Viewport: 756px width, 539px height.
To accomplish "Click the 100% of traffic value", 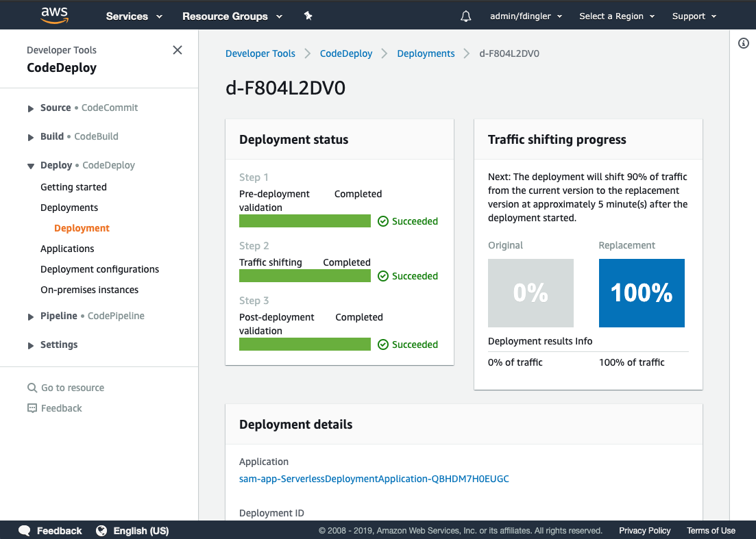I will pyautogui.click(x=632, y=362).
